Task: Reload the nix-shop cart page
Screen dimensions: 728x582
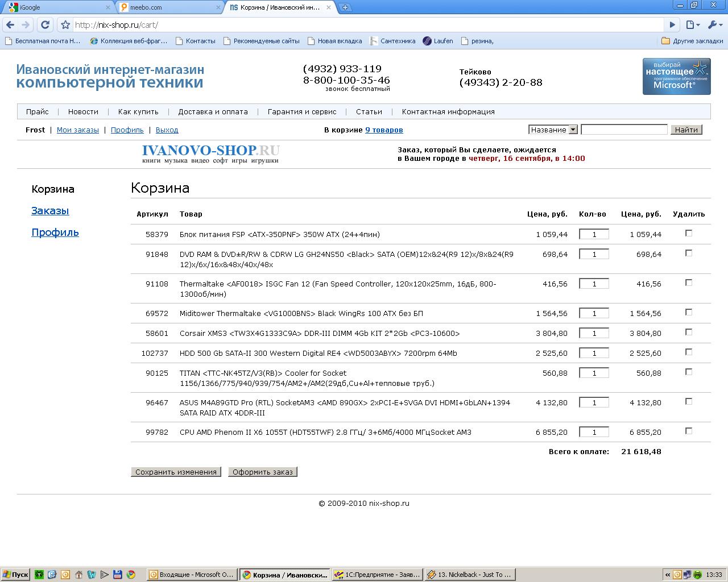Action: tap(45, 25)
